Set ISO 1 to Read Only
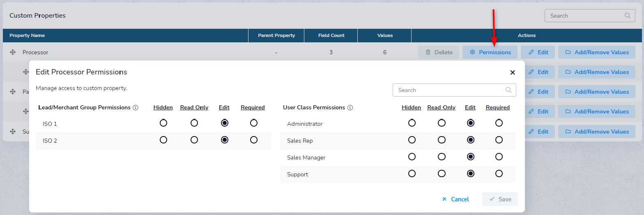 (x=194, y=123)
